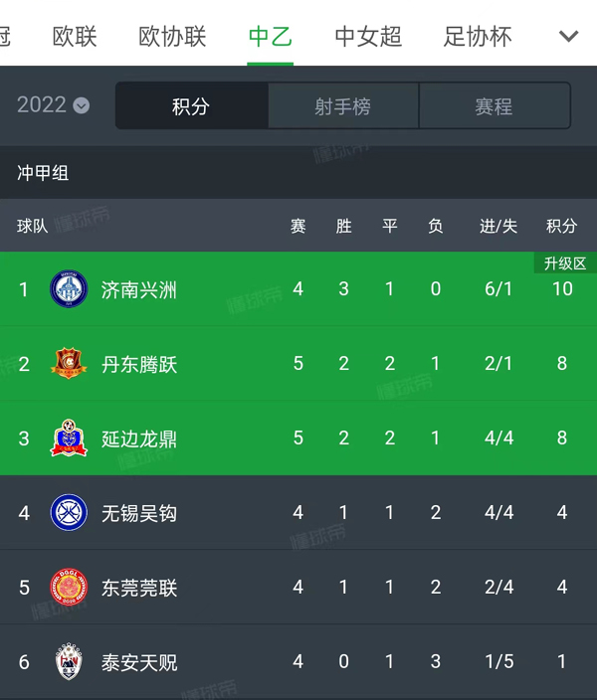Tap the Yanbian Longding (延边龙鼎) club badge
Image resolution: width=597 pixels, height=700 pixels.
[69, 438]
